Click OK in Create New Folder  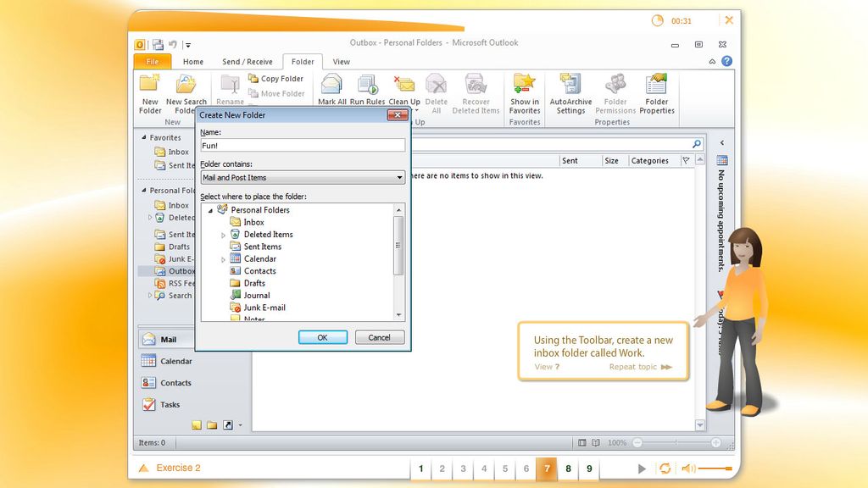(323, 337)
